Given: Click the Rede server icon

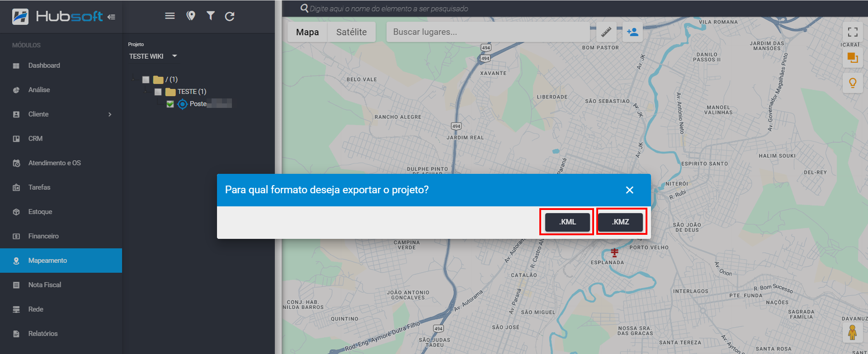Looking at the screenshot, I should (x=16, y=310).
